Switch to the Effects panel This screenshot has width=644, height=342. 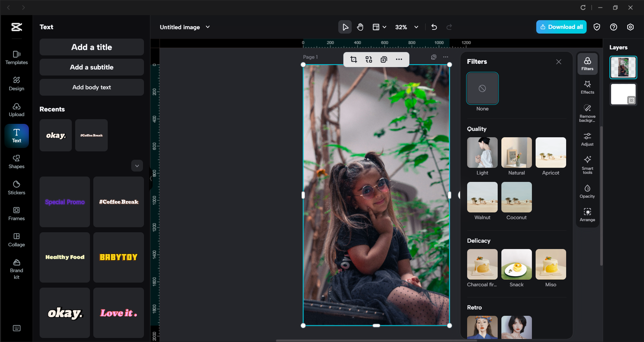click(x=587, y=87)
